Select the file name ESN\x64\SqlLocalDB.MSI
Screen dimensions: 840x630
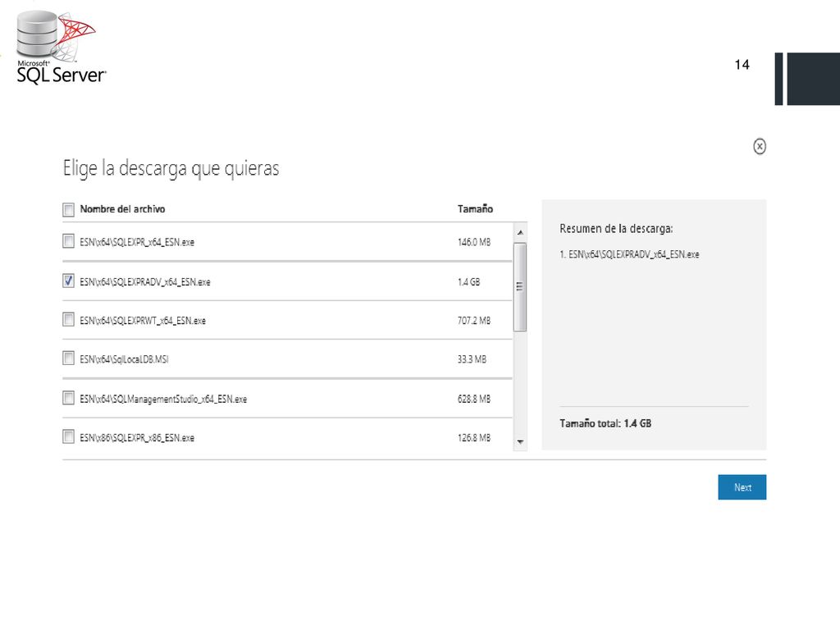[x=125, y=359]
